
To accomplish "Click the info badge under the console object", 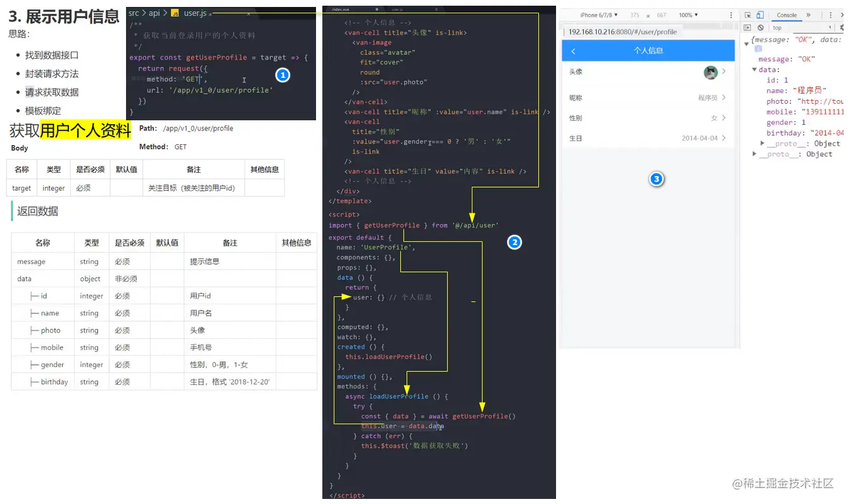I will (758, 49).
